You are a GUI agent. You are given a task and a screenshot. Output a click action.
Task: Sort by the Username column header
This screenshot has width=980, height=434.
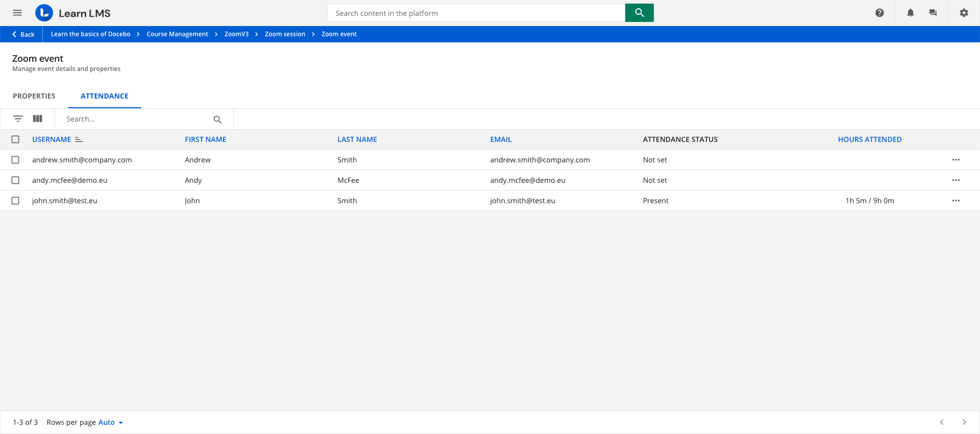coord(52,139)
